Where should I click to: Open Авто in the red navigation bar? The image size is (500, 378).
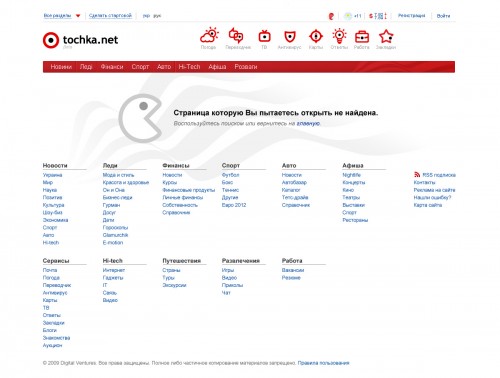tap(164, 67)
